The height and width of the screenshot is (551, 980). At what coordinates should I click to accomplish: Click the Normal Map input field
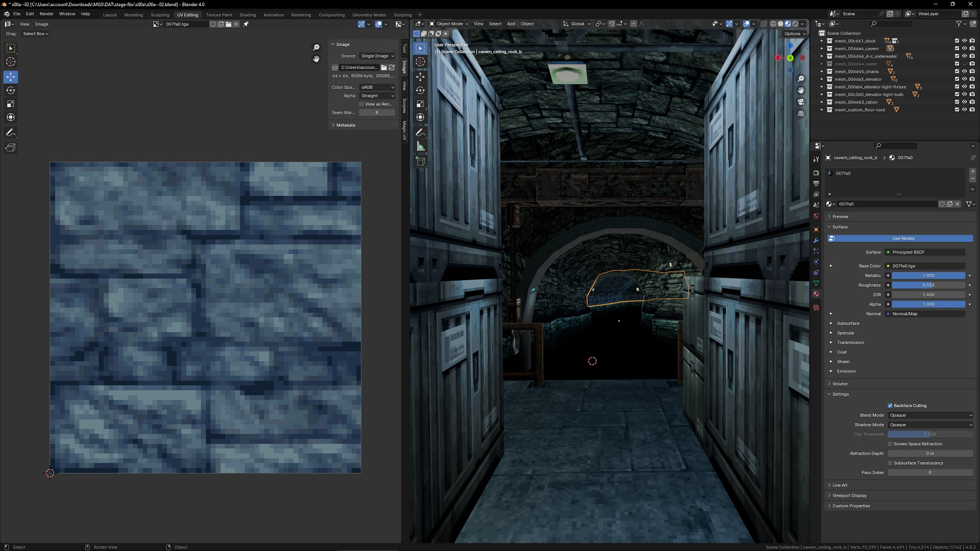point(925,314)
